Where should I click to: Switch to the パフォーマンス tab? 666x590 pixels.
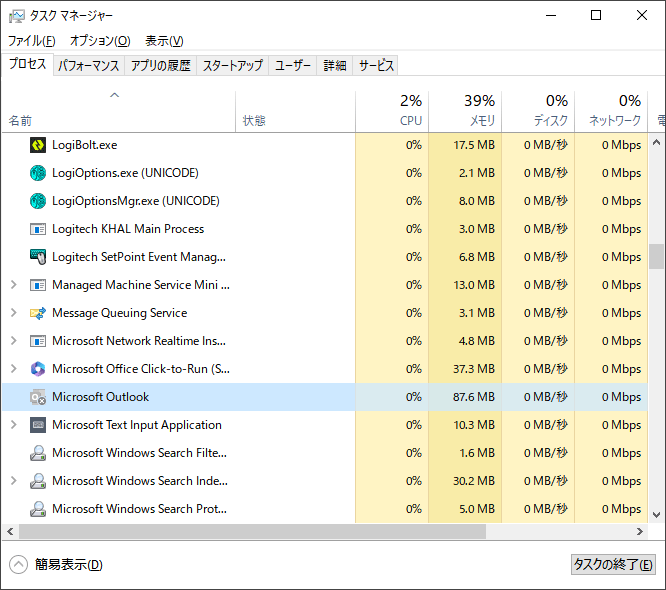[88, 66]
